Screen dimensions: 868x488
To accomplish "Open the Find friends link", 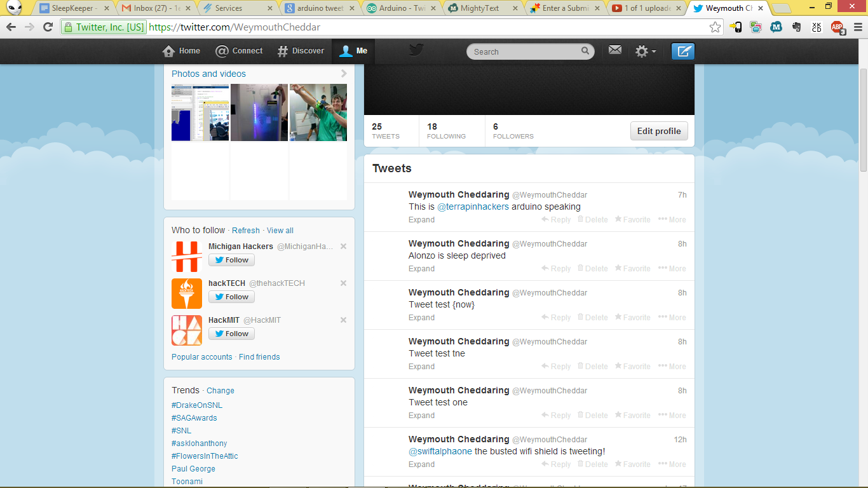I will pyautogui.click(x=259, y=357).
